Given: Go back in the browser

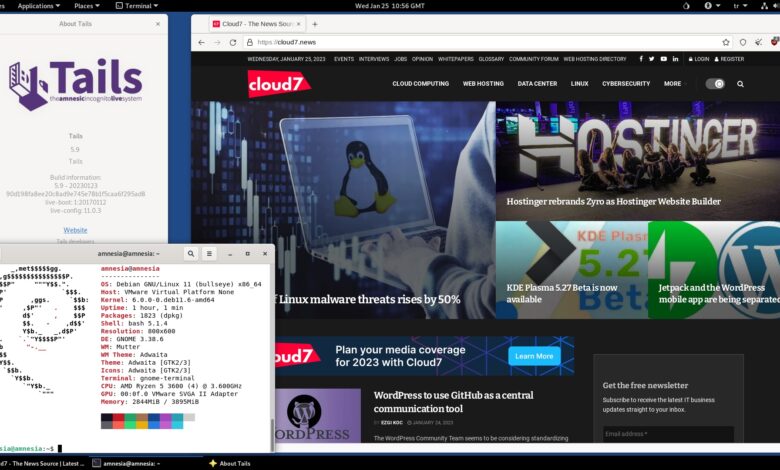Looking at the screenshot, I should coord(201,42).
